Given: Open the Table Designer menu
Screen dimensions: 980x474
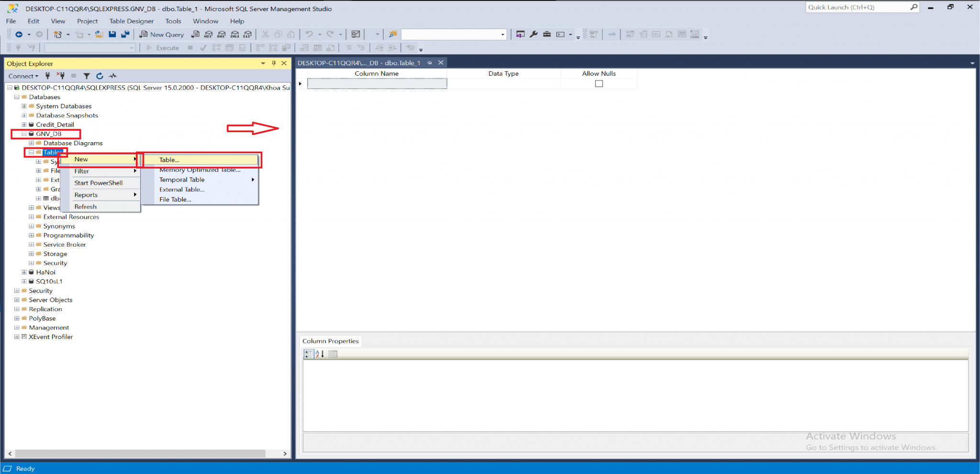Looking at the screenshot, I should coord(132,21).
